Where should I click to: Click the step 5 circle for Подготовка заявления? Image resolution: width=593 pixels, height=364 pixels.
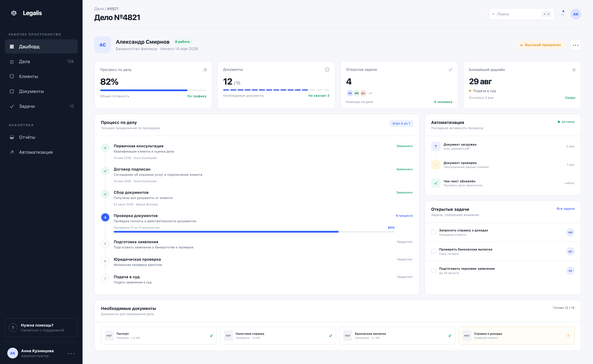point(105,244)
